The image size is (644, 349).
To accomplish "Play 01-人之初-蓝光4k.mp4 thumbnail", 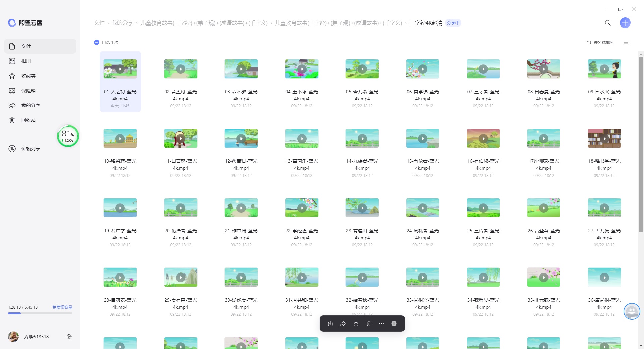I will coord(120,69).
